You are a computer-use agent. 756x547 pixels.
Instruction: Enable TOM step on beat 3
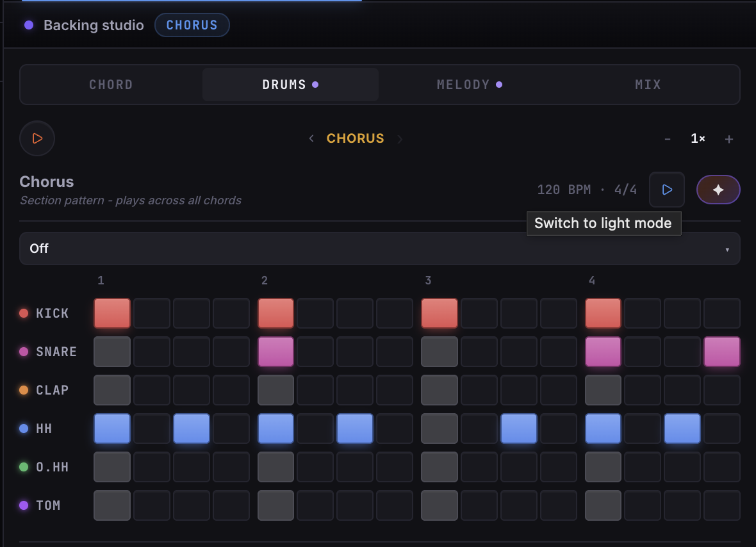point(440,505)
